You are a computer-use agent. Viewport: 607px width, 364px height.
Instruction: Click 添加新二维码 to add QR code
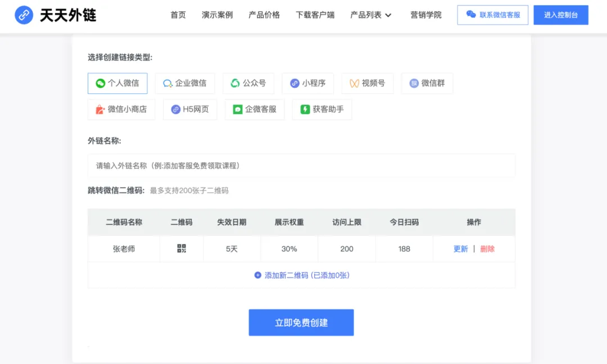pos(302,275)
